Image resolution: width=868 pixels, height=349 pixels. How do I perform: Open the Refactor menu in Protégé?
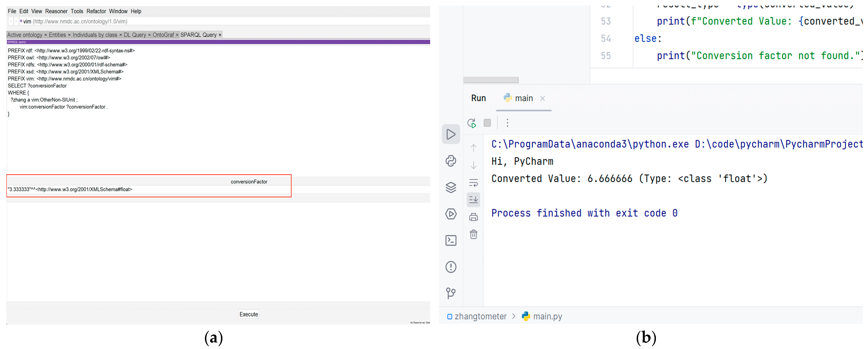(96, 11)
